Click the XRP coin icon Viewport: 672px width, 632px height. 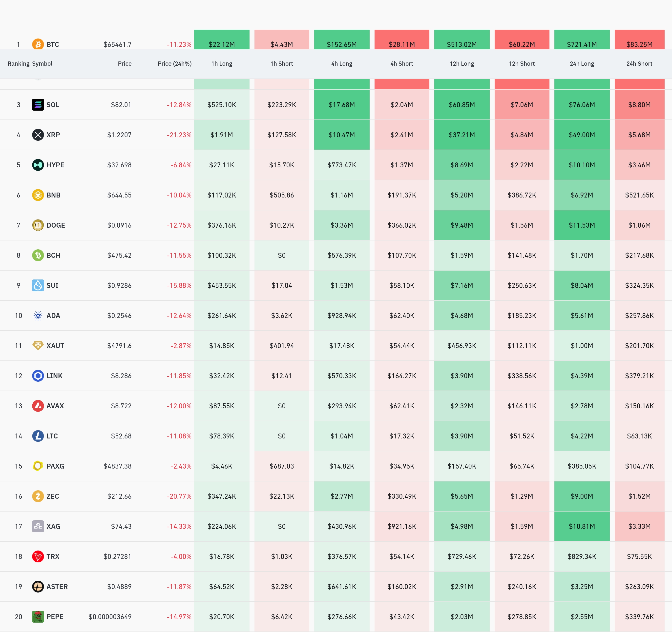(x=38, y=135)
